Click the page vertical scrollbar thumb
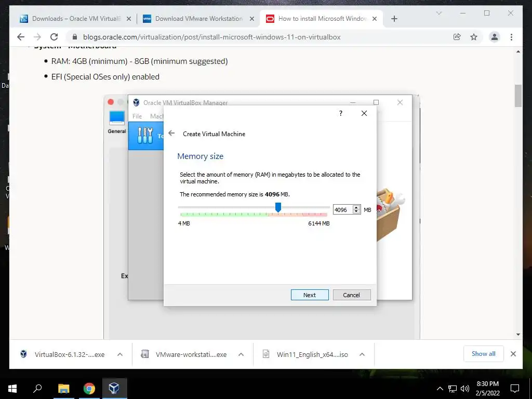The image size is (532, 399). point(518,96)
